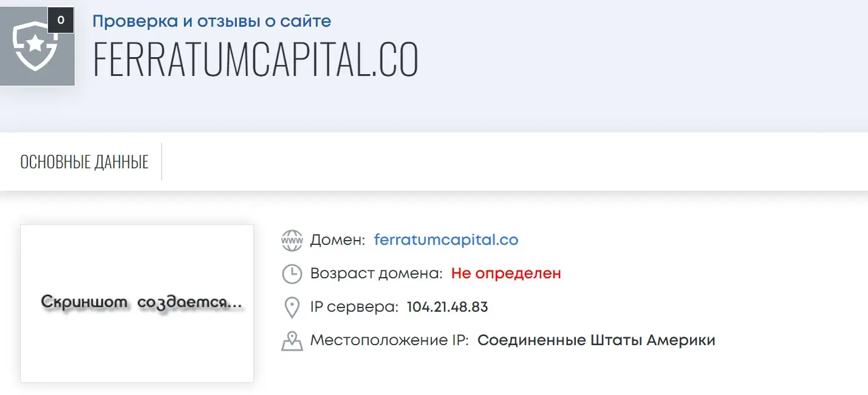Click the Возраст домена label
This screenshot has width=868, height=395.
[x=377, y=273]
